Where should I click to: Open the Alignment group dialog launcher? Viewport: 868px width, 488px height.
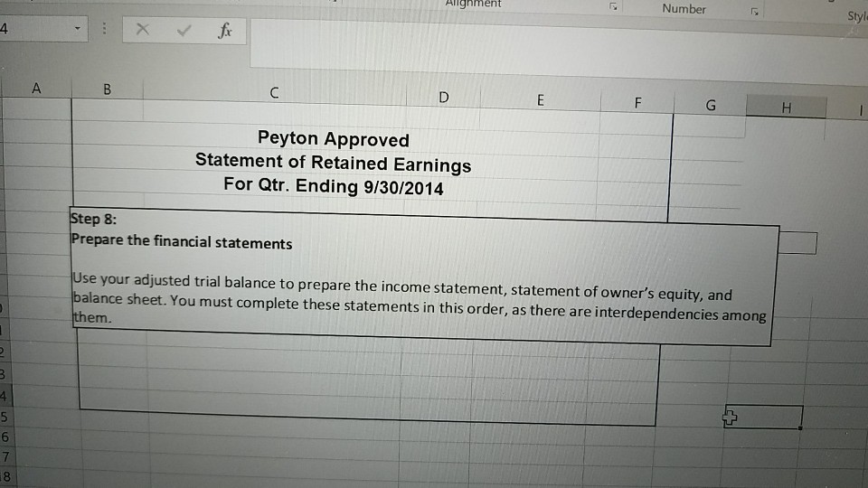pyautogui.click(x=613, y=6)
